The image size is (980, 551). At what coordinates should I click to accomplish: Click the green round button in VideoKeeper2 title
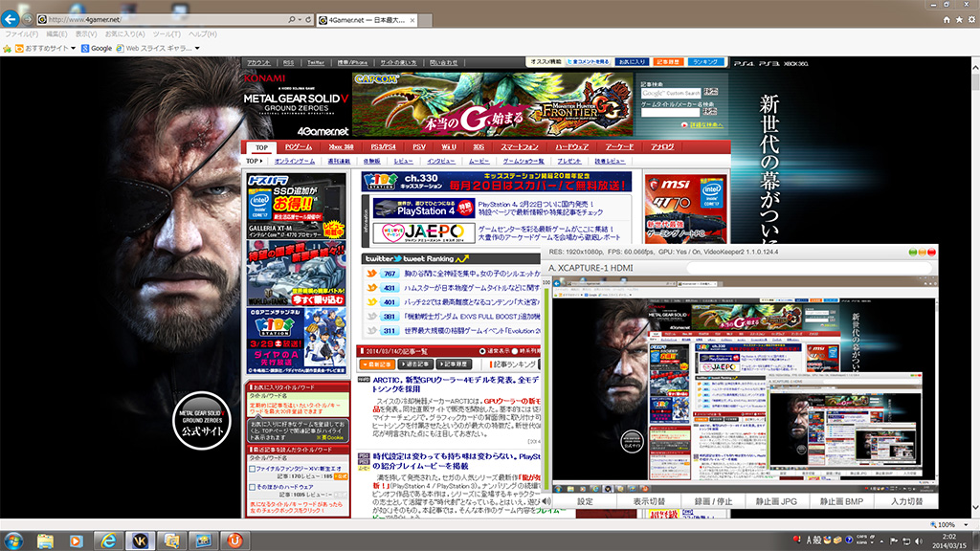click(912, 253)
